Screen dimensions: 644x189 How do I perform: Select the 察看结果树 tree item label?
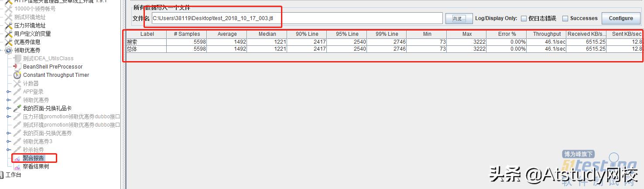pos(36,166)
